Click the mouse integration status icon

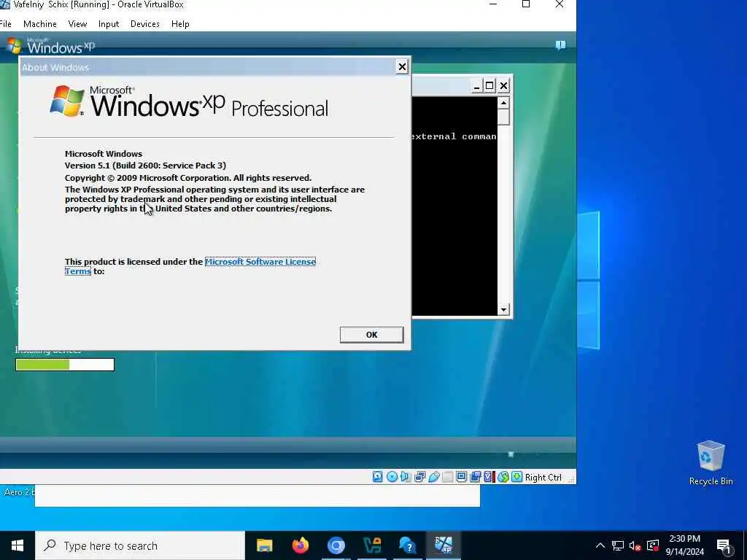(503, 477)
